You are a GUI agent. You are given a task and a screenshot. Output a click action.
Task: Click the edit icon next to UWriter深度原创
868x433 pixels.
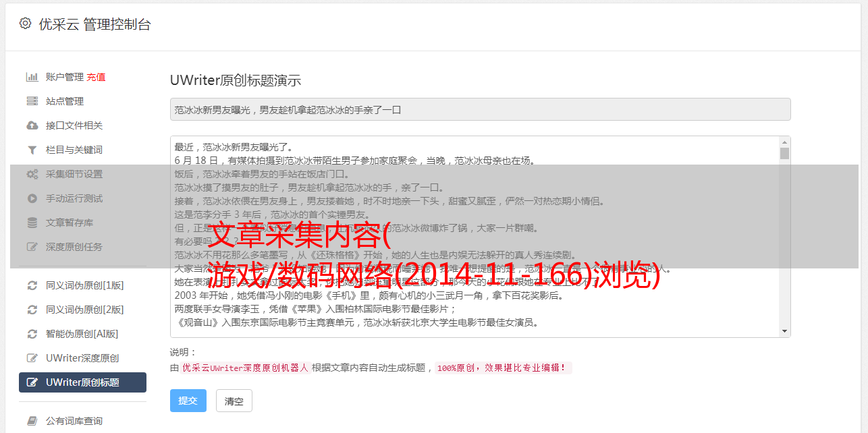32,358
